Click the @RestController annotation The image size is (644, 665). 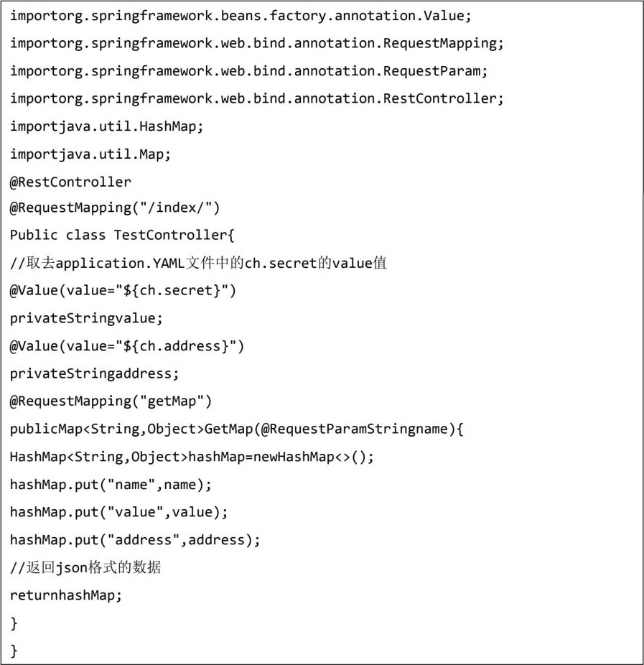click(x=70, y=182)
